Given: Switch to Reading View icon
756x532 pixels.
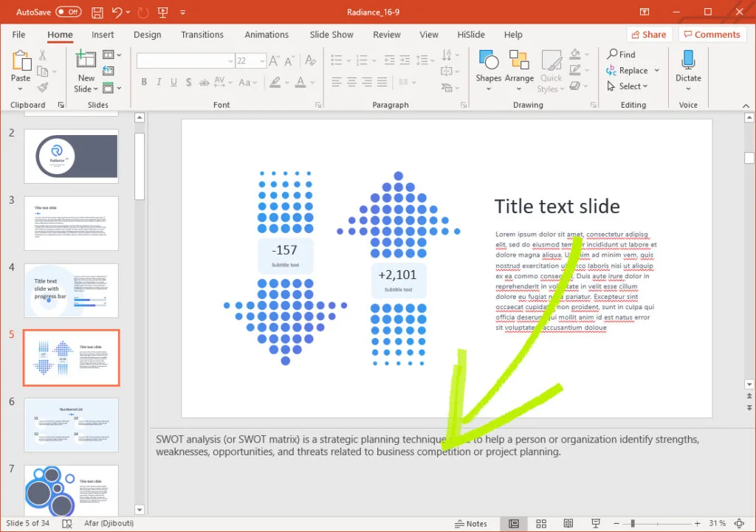Looking at the screenshot, I should point(568,523).
